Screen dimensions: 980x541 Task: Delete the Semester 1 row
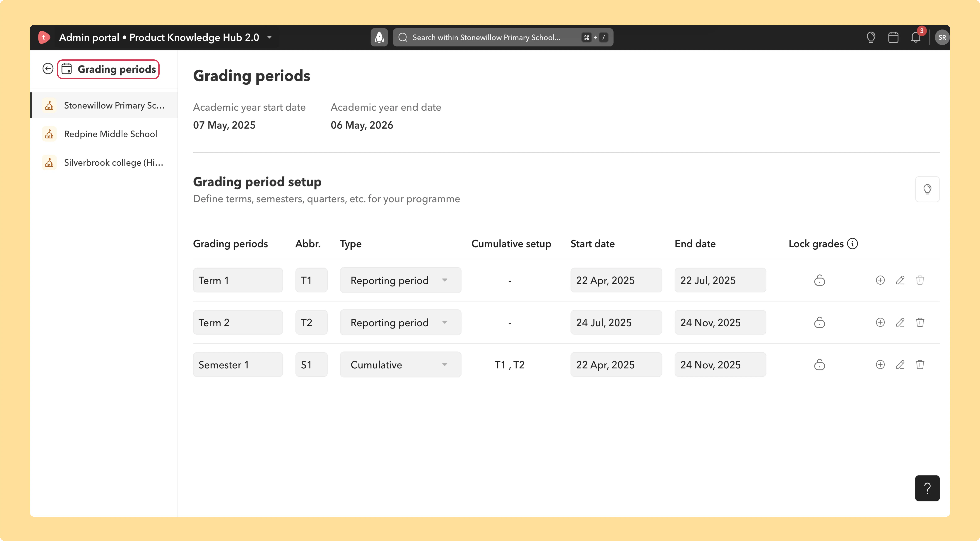920,365
